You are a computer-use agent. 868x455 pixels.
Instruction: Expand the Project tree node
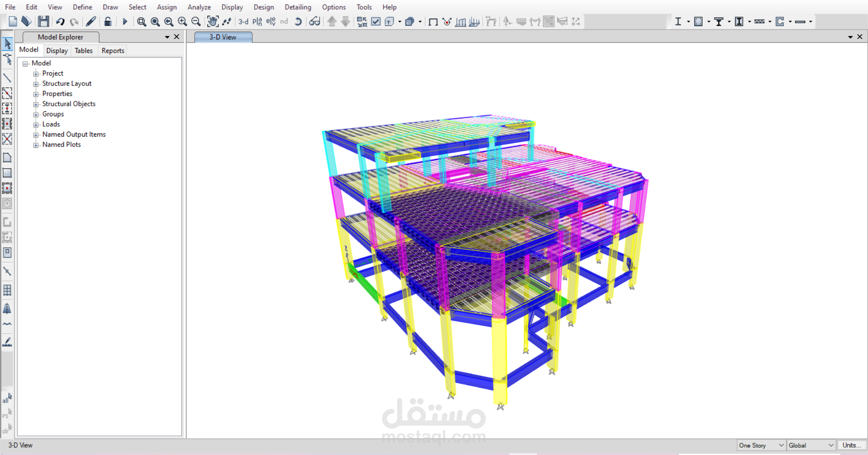[x=36, y=74]
